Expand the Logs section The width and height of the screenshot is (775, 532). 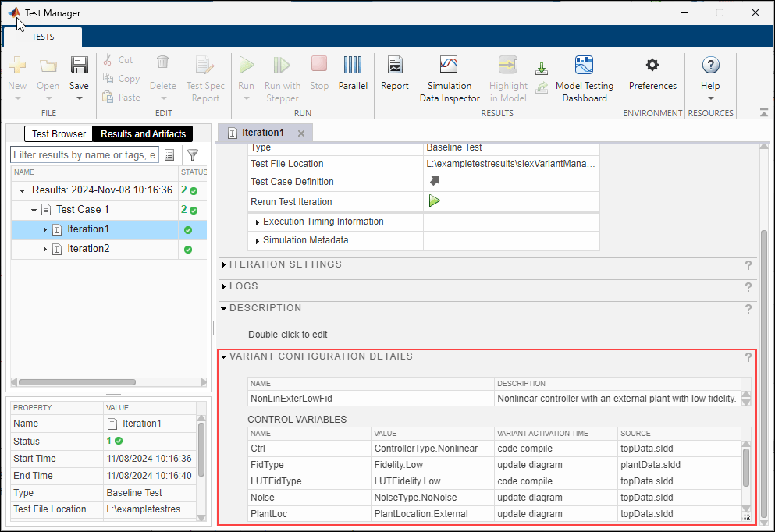[x=224, y=286]
